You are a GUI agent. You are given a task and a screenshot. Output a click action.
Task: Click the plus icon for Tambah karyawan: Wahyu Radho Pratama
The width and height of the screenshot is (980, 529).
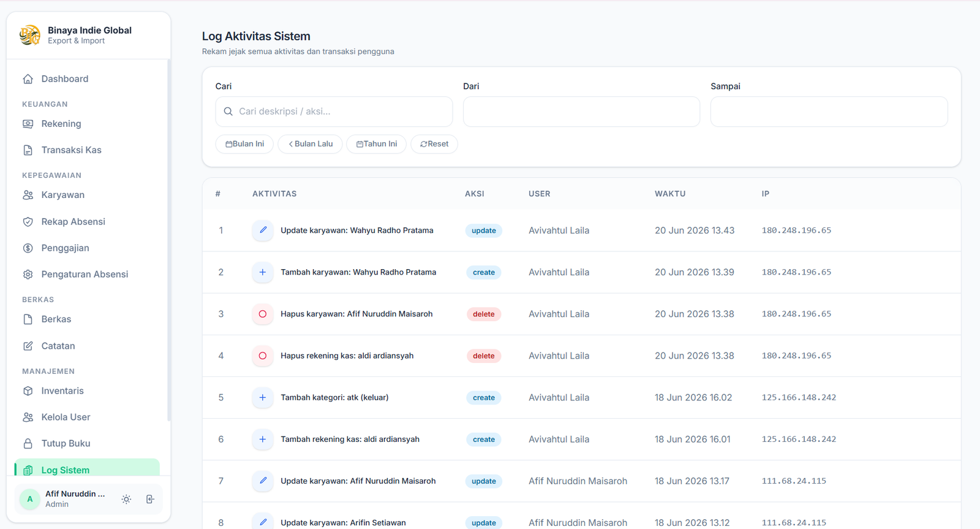click(x=263, y=272)
